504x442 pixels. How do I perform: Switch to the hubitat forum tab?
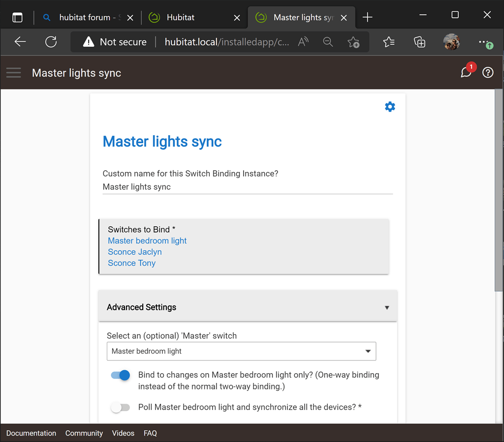point(84,18)
